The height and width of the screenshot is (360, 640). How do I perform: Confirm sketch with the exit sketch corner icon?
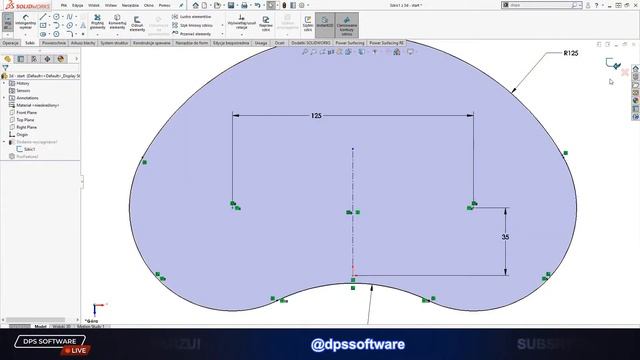[x=613, y=64]
